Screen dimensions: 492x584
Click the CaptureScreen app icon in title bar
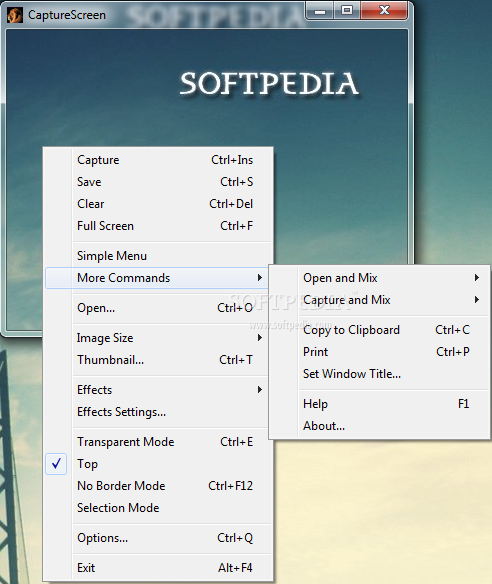[15, 15]
